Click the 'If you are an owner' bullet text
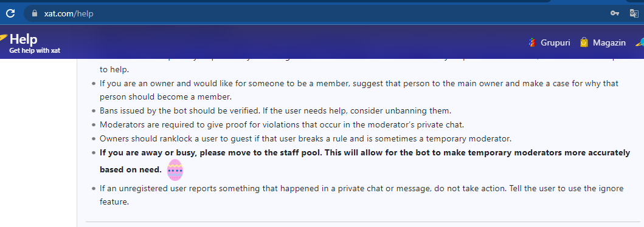644x227 pixels. 359,90
